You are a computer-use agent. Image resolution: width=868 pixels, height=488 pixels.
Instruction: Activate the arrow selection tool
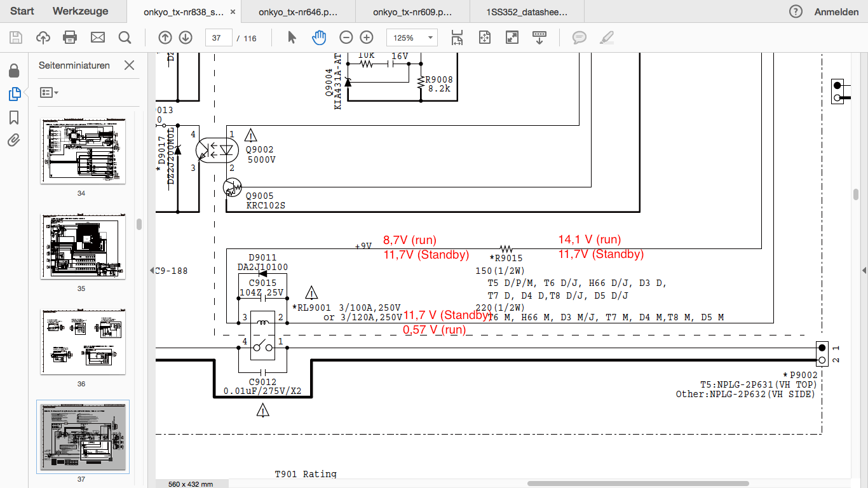[292, 37]
